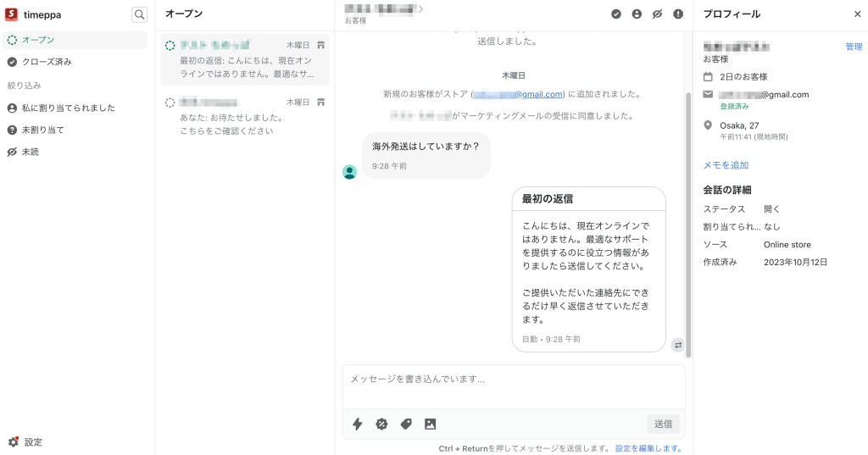Open the discount badge icon in composer
868x455 pixels.
click(382, 424)
